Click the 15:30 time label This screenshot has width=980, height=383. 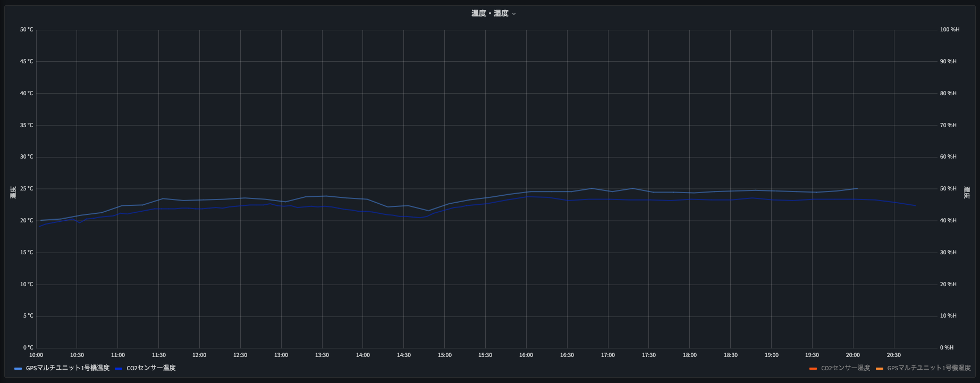485,355
